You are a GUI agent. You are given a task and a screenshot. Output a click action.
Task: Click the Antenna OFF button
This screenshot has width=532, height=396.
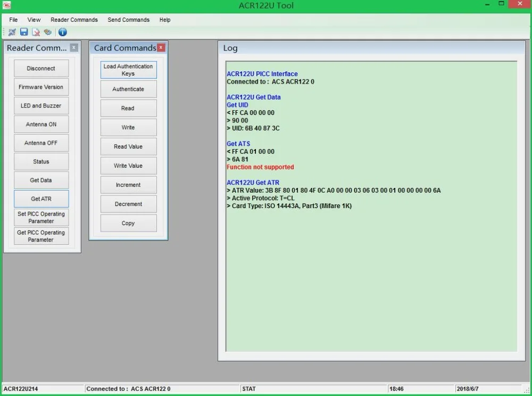tap(41, 143)
